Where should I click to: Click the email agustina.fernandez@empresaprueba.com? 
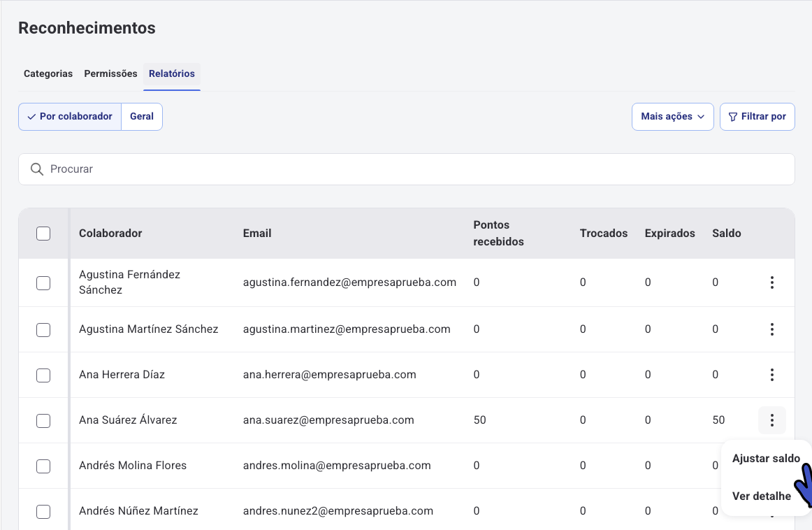[349, 282]
